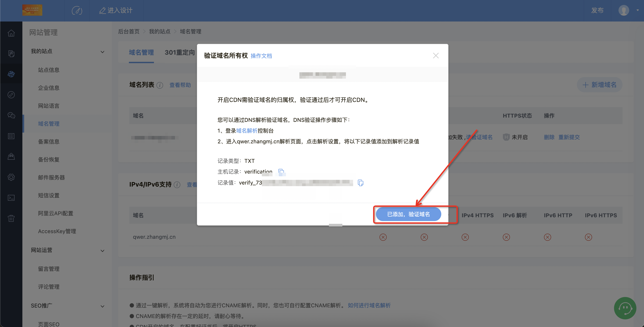Switch to the 301重定向 tab
This screenshot has width=644, height=327.
(x=179, y=53)
